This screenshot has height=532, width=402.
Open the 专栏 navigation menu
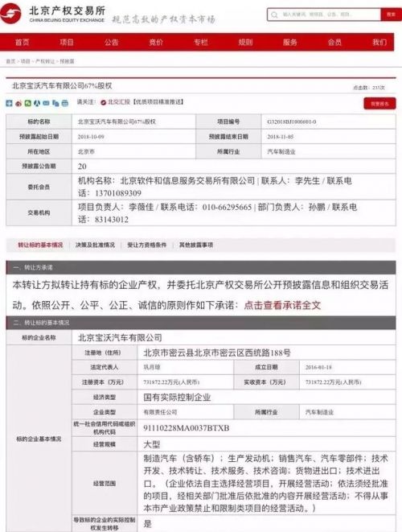[x=201, y=42]
